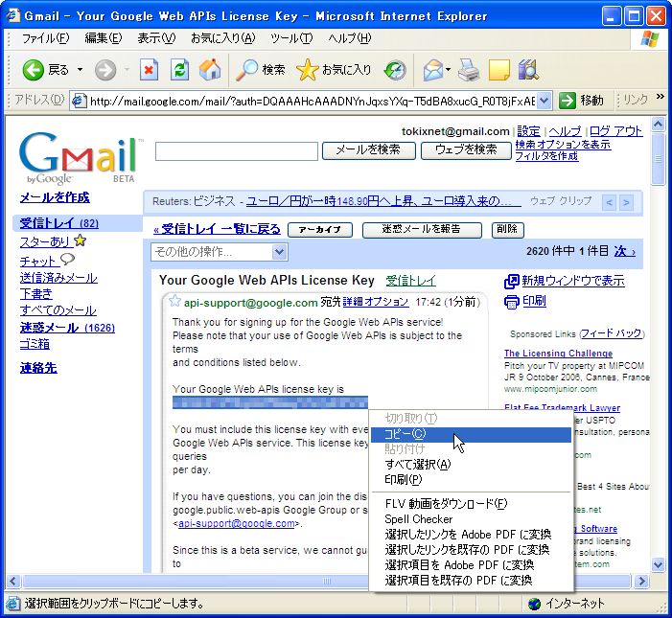The width and height of the screenshot is (672, 618).
Task: Click the Stop loading icon
Action: pyautogui.click(x=149, y=70)
